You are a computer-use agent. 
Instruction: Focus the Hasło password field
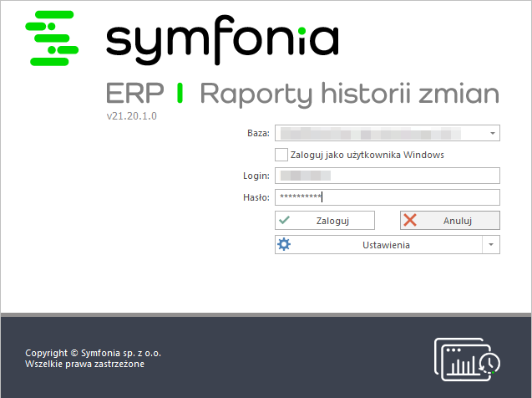(388, 197)
